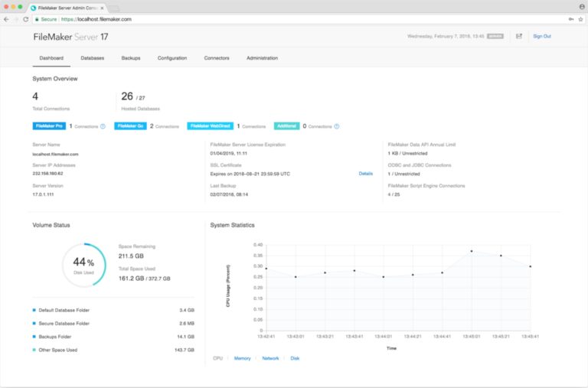This screenshot has height=388, width=588.
Task: Open the Administration tab
Action: pos(262,58)
